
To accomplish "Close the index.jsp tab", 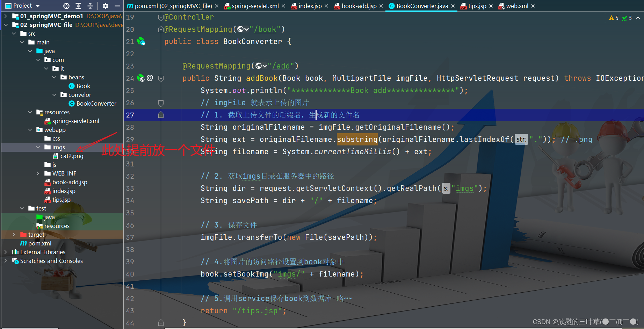I will tap(326, 6).
